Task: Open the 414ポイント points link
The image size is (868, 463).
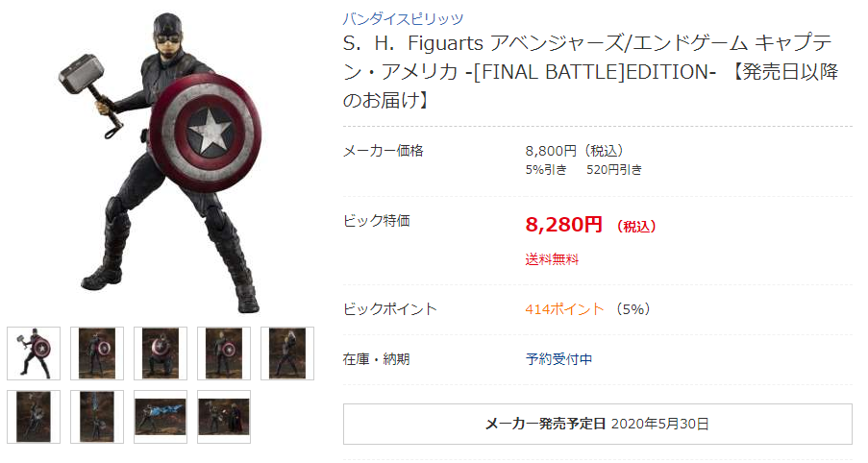Action: pyautogui.click(x=565, y=309)
